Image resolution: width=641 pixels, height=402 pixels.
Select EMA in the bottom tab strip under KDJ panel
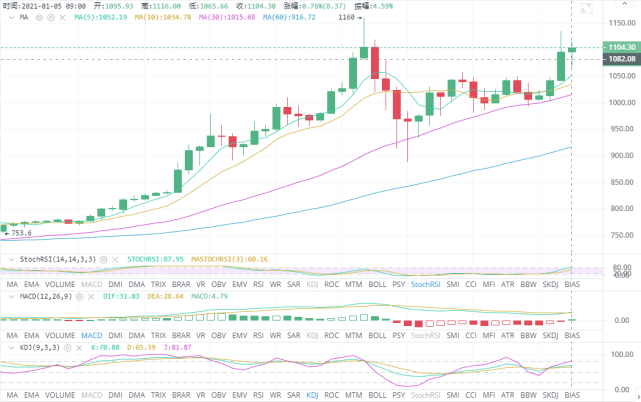pos(31,395)
